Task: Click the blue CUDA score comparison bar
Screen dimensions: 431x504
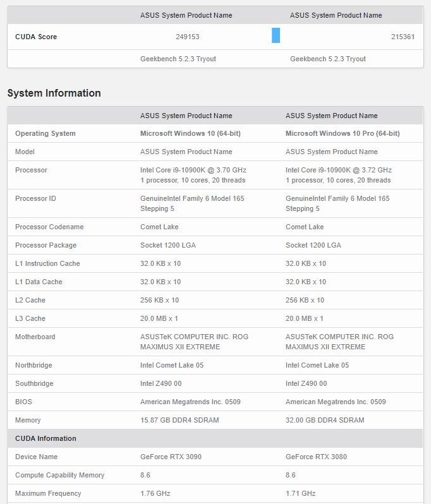Action: (276, 35)
